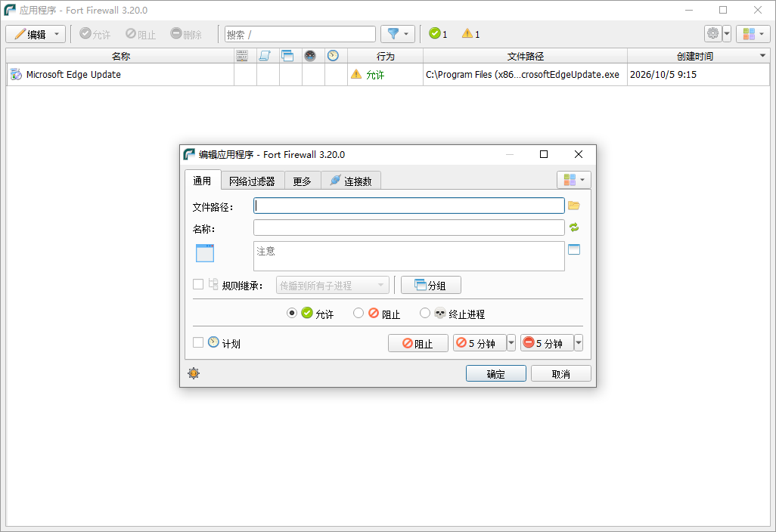Click the windows group column header icon
The width and height of the screenshot is (776, 532).
287,56
